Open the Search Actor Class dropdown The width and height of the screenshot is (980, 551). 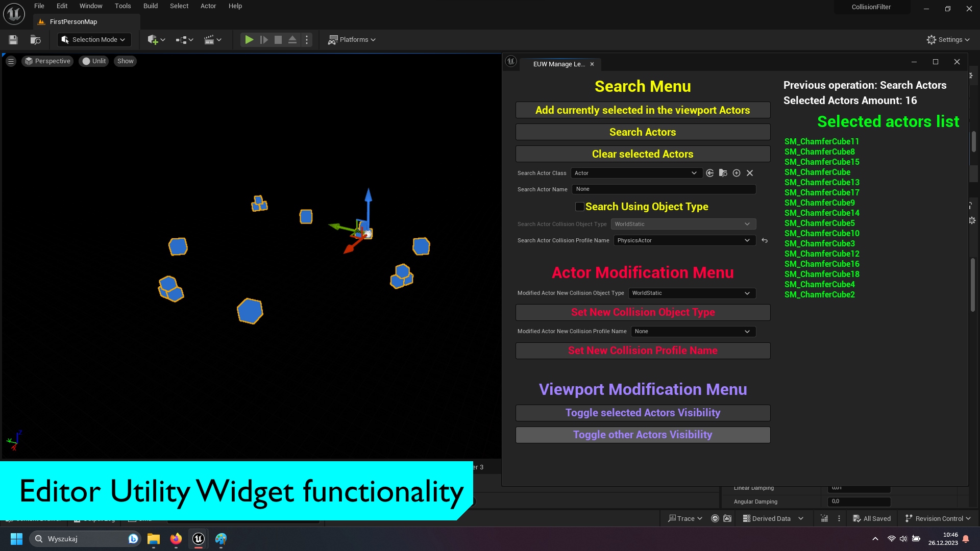pos(636,173)
